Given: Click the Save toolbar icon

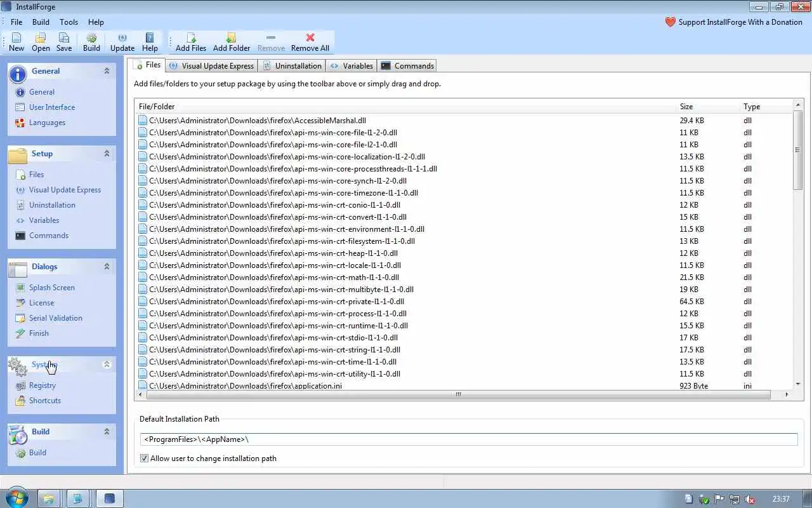Looking at the screenshot, I should click(x=64, y=42).
